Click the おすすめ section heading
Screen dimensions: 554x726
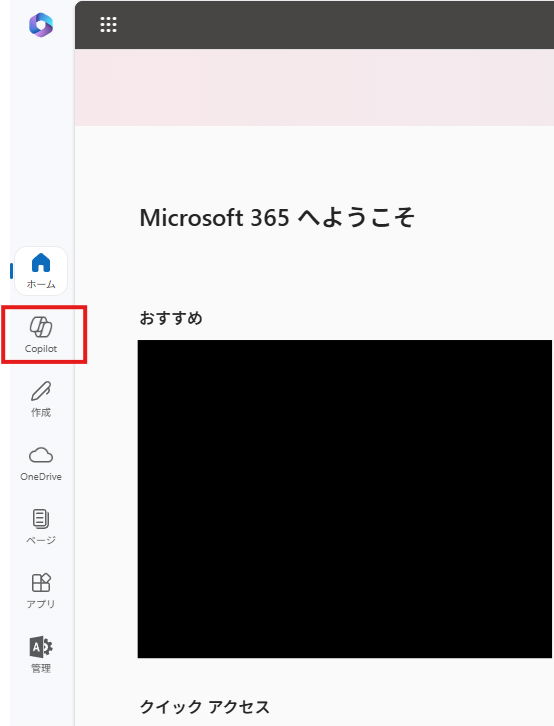click(x=171, y=318)
